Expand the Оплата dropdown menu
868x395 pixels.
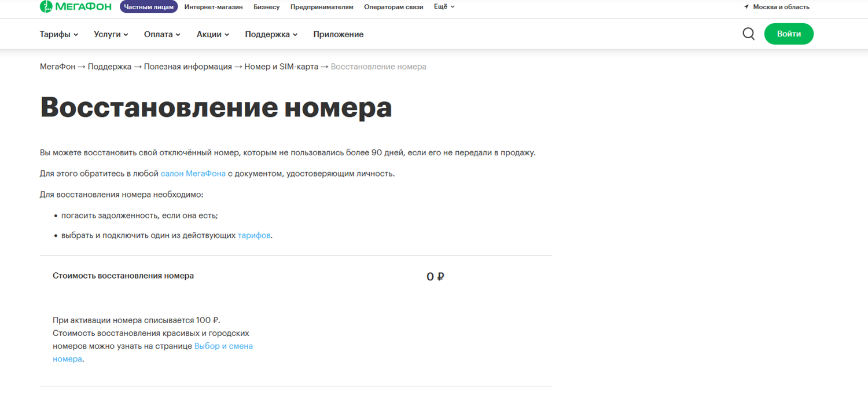point(162,34)
